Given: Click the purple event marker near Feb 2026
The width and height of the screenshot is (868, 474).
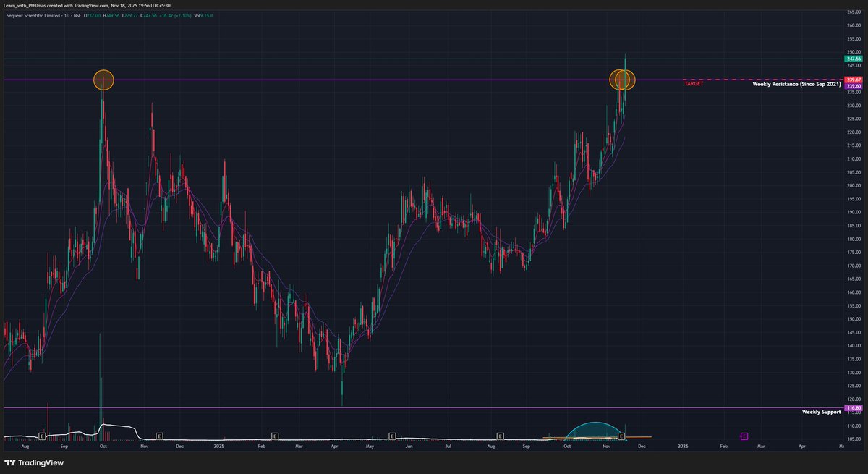Looking at the screenshot, I should [x=744, y=436].
